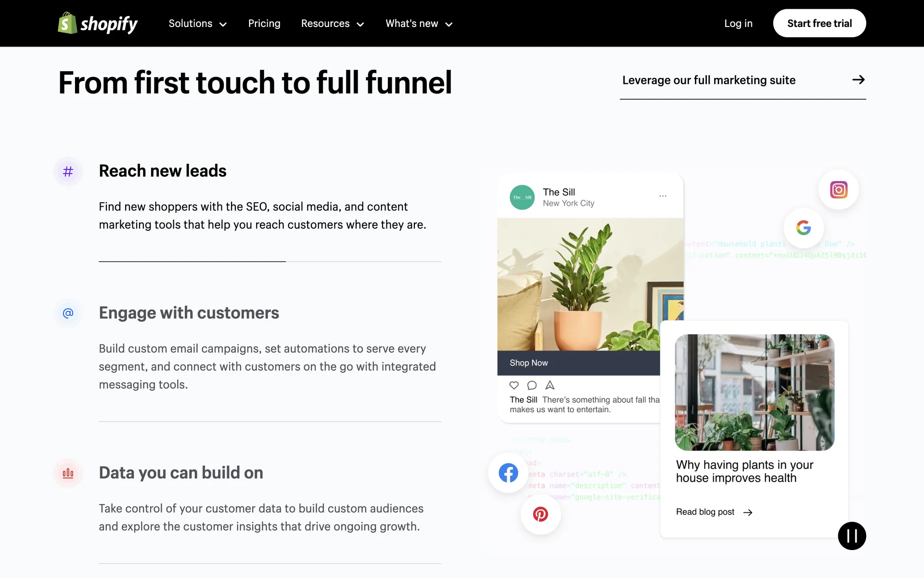Open the Pricing page
Screen dimensions: 924x578
264,24
